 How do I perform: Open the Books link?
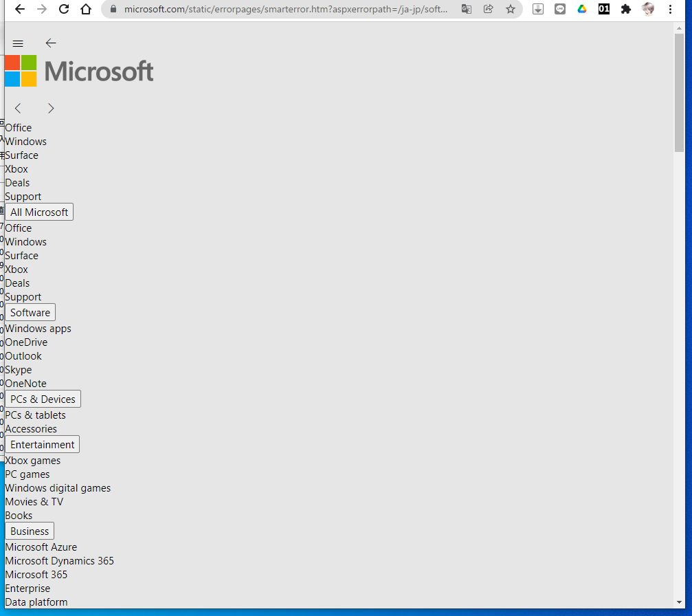tap(19, 516)
